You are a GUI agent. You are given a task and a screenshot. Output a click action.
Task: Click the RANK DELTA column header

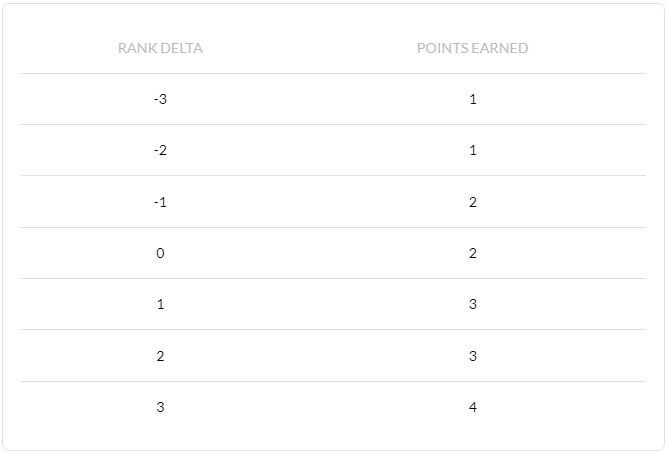pyautogui.click(x=160, y=48)
